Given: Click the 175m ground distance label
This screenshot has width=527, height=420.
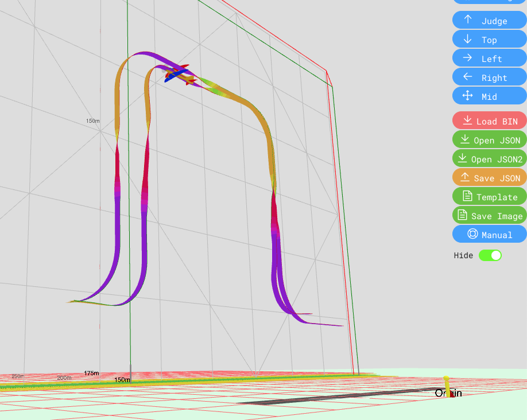Looking at the screenshot, I should (91, 373).
